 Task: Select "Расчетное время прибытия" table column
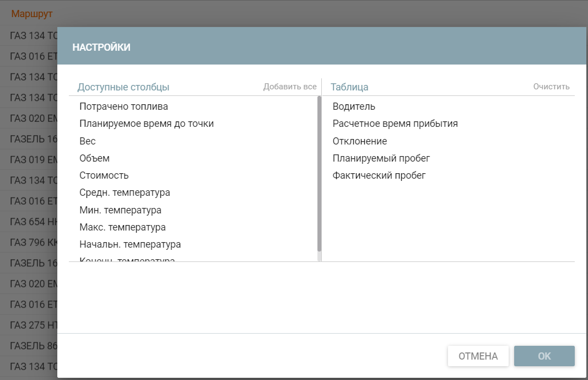tap(395, 124)
